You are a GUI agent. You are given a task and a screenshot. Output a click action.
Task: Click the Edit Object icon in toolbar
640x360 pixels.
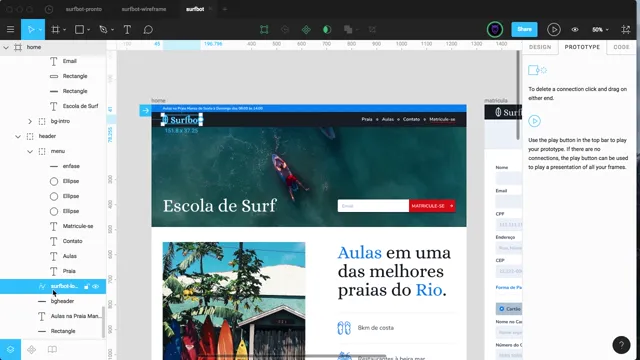point(264,29)
